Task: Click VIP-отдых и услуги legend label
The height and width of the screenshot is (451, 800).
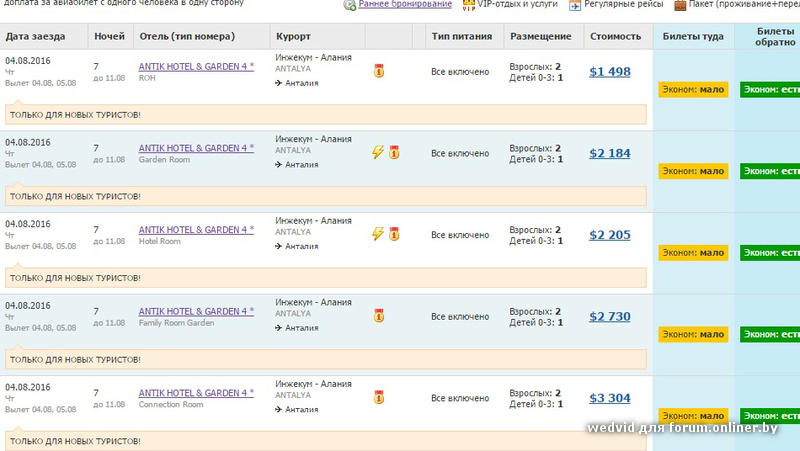Action: (517, 4)
